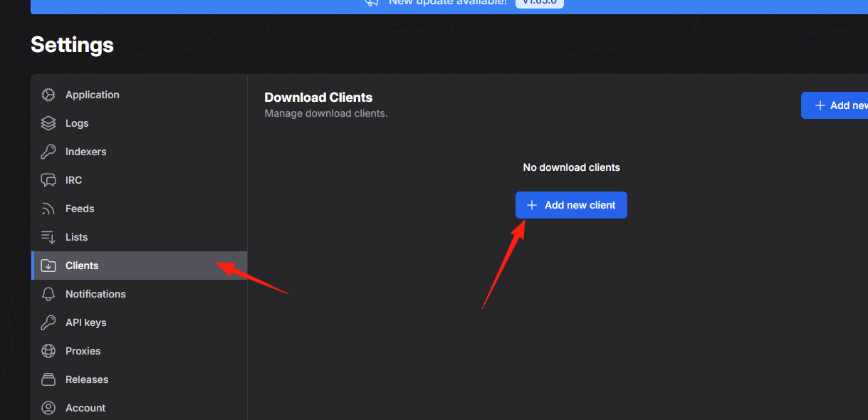Click the Logs stacked-layers icon

(48, 123)
